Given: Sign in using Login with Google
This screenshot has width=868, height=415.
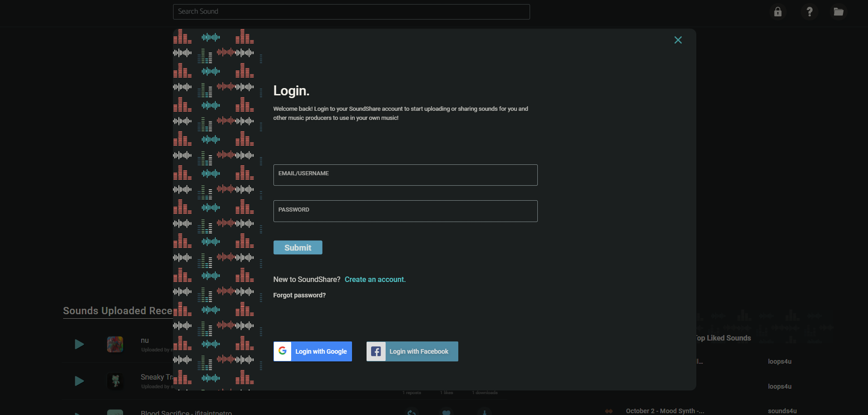Looking at the screenshot, I should pos(312,351).
